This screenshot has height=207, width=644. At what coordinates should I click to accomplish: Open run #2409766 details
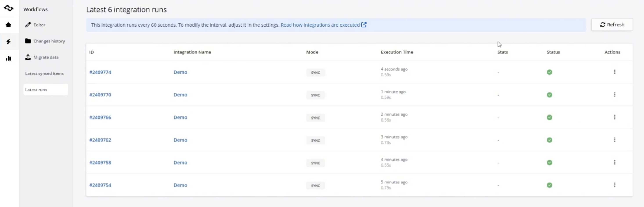[100, 117]
